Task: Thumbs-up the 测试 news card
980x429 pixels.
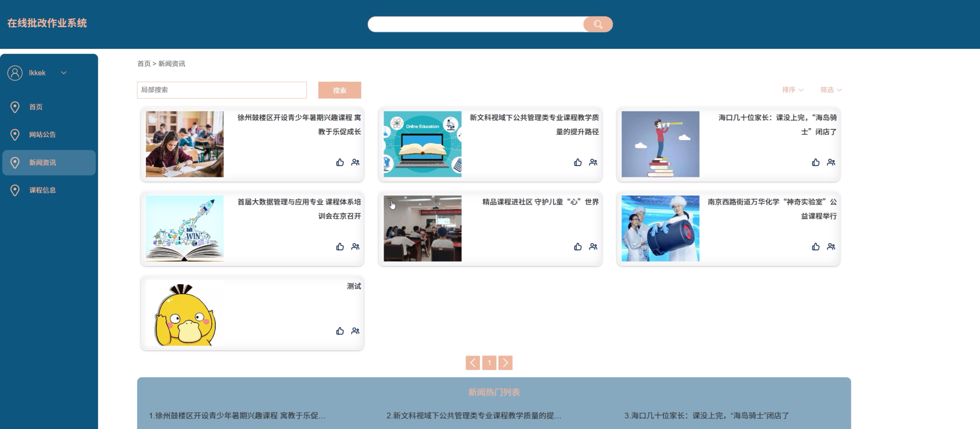Action: tap(340, 331)
